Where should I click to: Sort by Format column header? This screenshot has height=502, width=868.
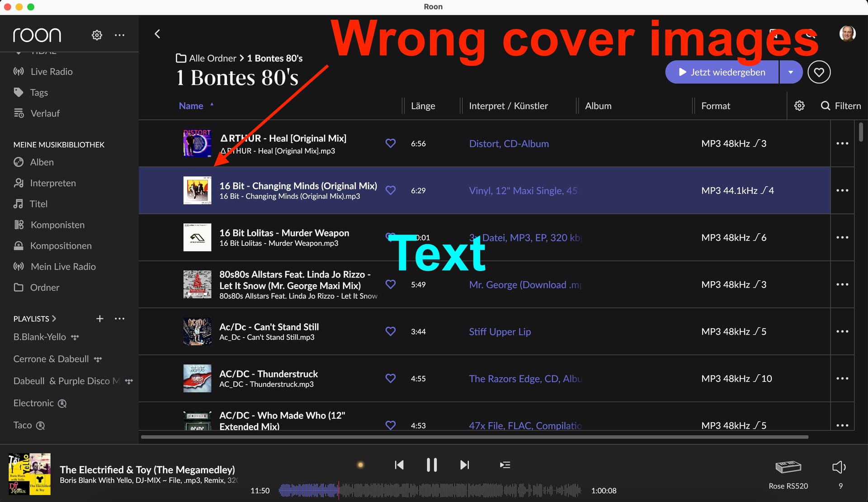716,106
